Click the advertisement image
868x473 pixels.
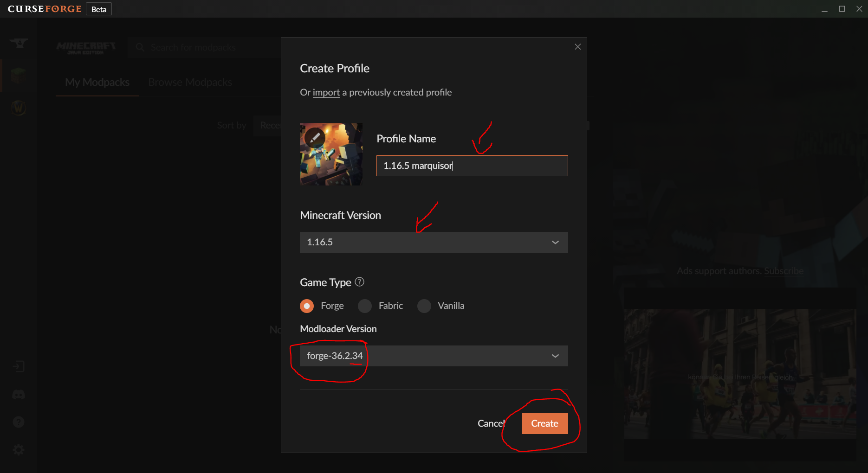740,374
